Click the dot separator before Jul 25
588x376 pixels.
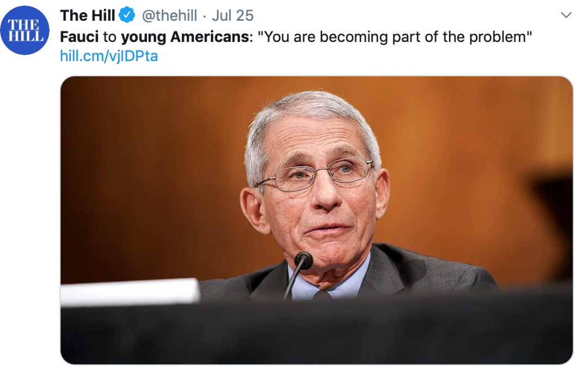[x=204, y=16]
